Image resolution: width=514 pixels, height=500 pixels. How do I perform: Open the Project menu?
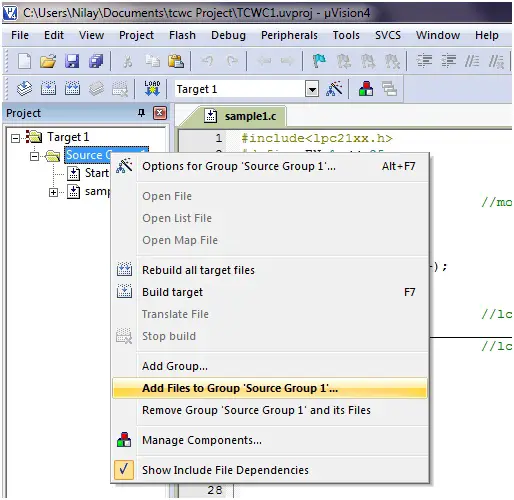136,35
